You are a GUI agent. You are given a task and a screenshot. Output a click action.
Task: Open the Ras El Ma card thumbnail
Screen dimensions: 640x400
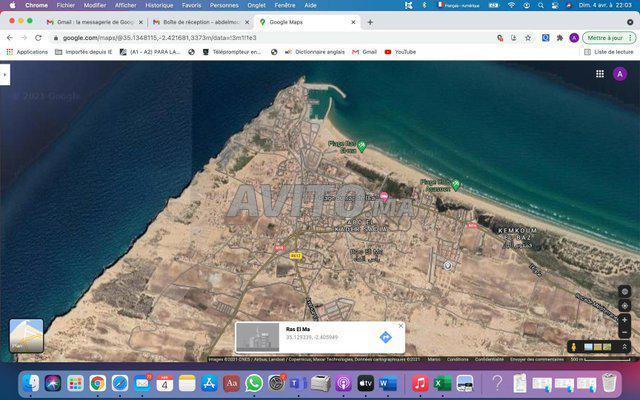[x=257, y=338]
